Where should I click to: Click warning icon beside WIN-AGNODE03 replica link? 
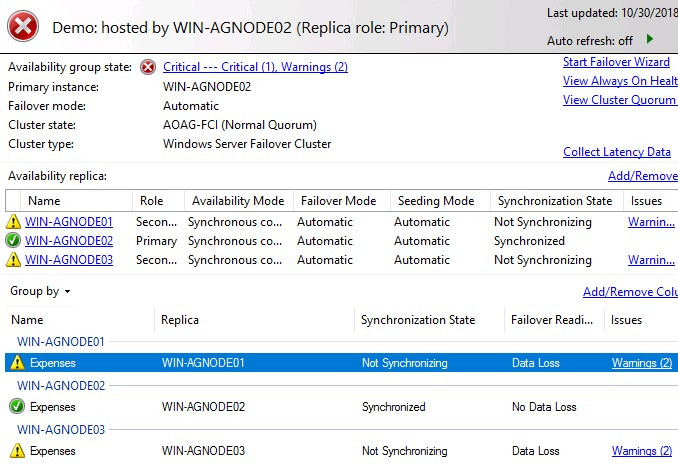tap(14, 260)
